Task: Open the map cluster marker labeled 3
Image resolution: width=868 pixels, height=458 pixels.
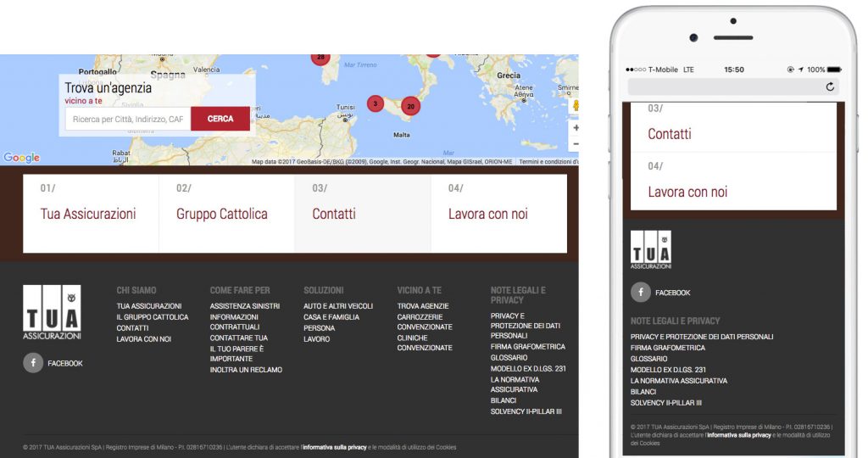Action: [376, 103]
